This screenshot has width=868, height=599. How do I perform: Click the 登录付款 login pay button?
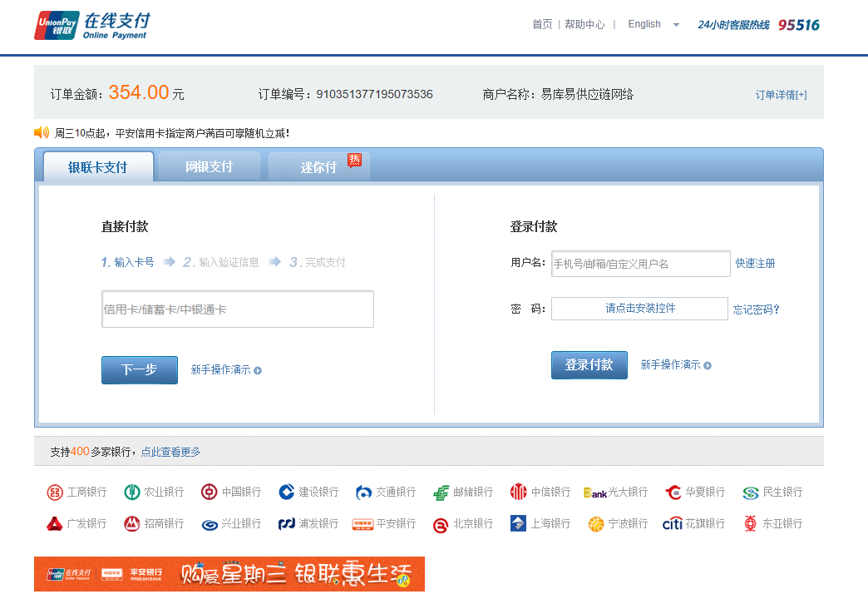point(589,365)
